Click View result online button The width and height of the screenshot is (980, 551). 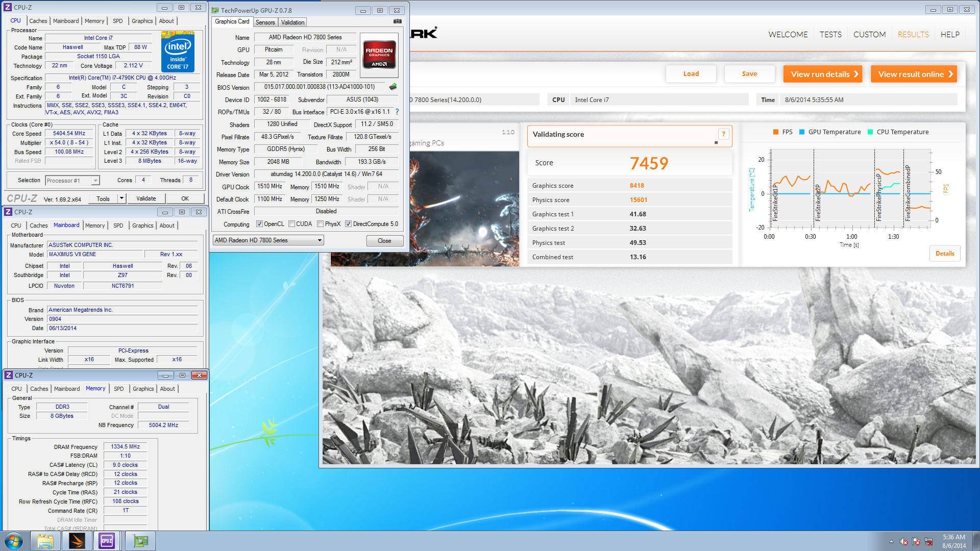click(914, 74)
